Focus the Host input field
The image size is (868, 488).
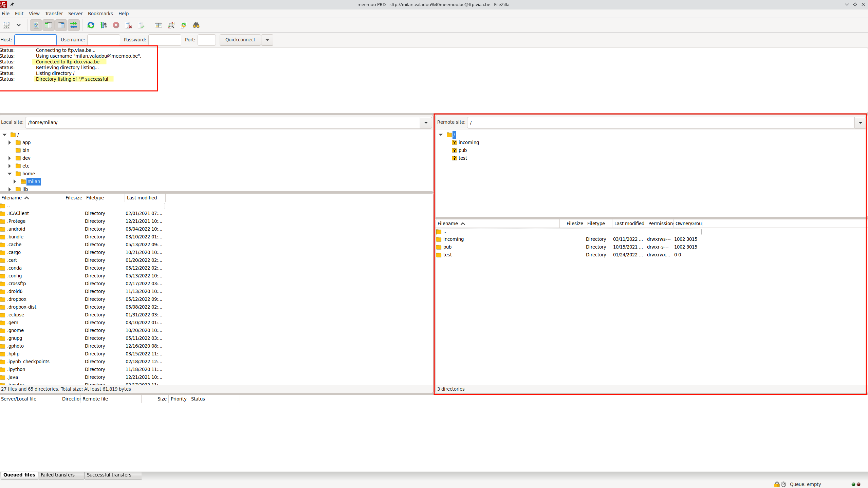(x=36, y=40)
